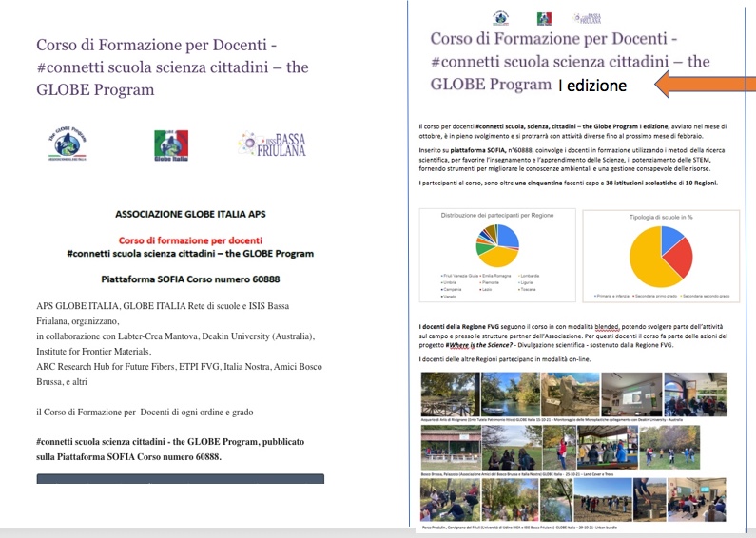Click the 'Secondaria secondo grado' legend entry
Image resolution: width=756 pixels, height=538 pixels.
click(x=705, y=296)
